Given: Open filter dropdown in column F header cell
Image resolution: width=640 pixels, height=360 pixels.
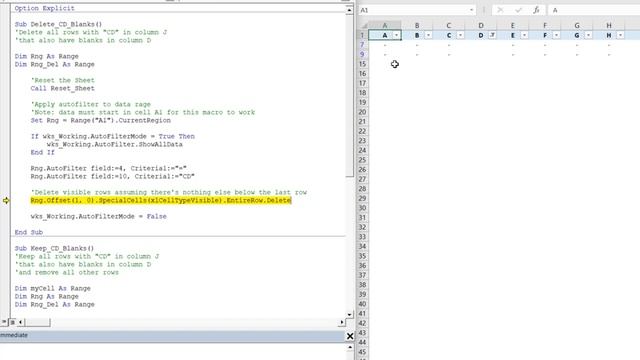Looking at the screenshot, I should click(556, 36).
